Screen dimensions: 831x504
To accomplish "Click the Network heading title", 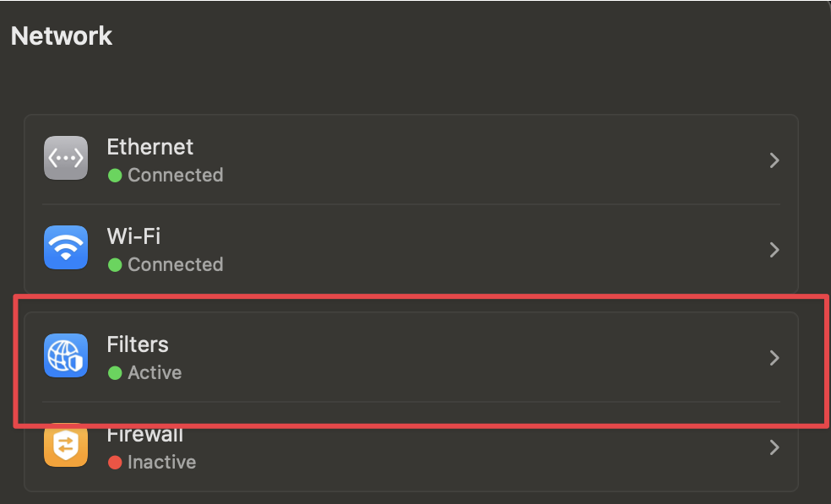I will [x=62, y=36].
